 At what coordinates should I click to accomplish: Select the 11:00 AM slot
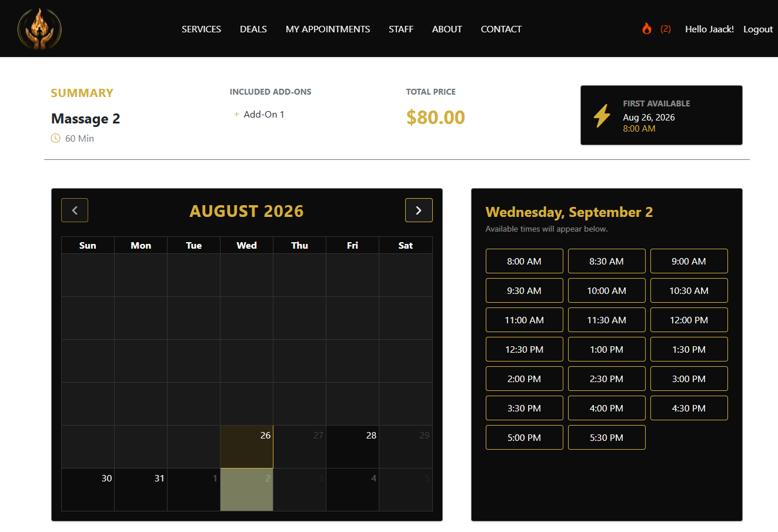(525, 320)
